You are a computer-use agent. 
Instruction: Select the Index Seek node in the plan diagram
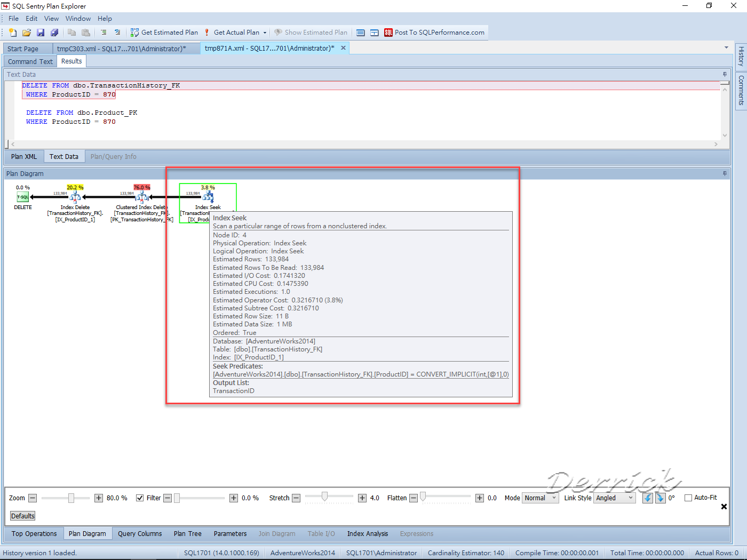(207, 197)
